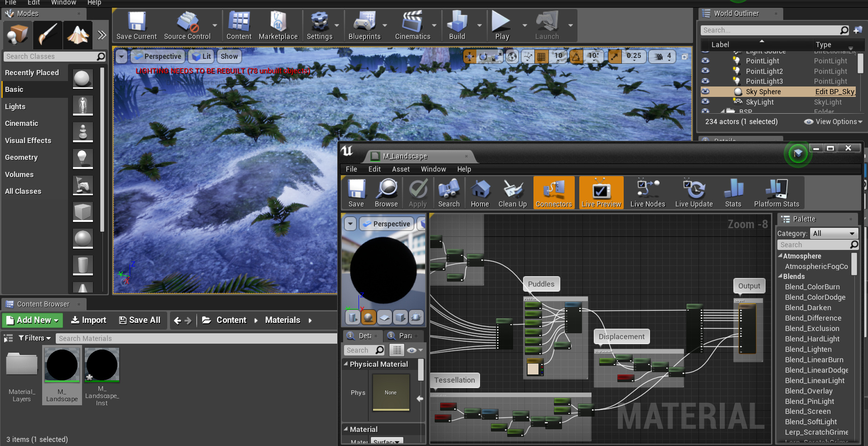Click Import in Content Browser
Screen dimensions: 868x446
[89, 320]
